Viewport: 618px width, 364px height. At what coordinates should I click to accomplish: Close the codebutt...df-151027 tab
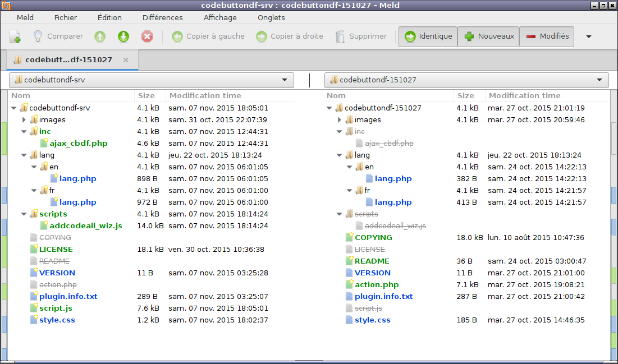coord(126,60)
